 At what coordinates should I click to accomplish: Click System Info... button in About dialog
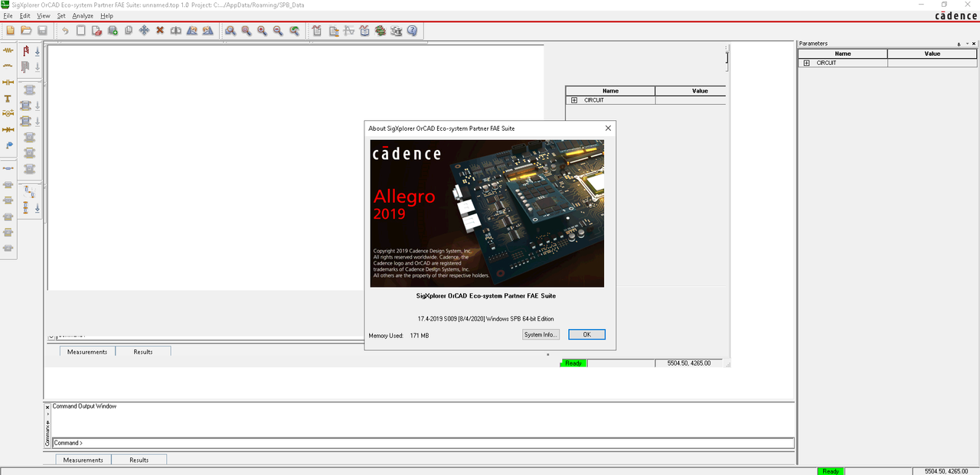click(541, 335)
